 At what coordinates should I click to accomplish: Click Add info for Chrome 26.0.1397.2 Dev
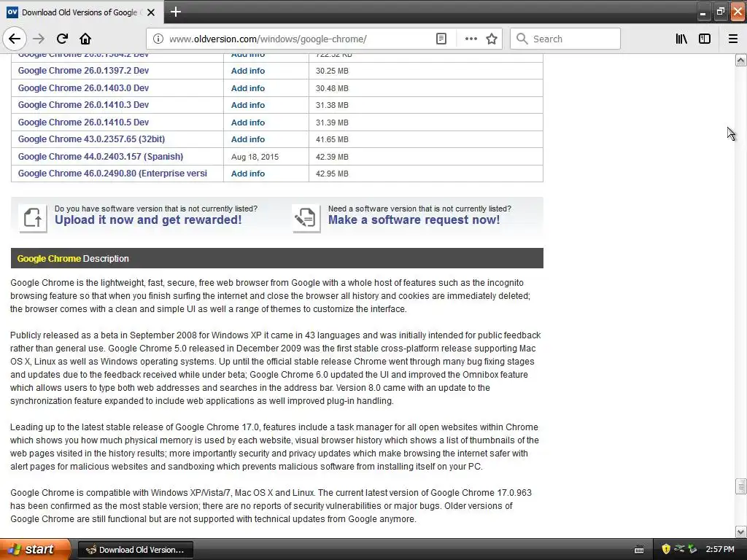click(x=248, y=71)
